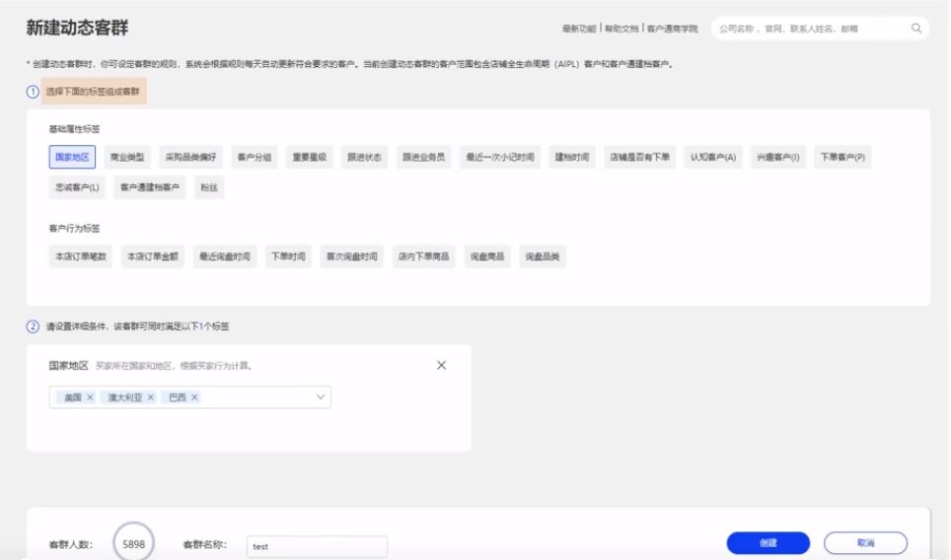Viewport: 951px width, 560px height.
Task: Open the 客户通商学院 link
Action: pyautogui.click(x=672, y=29)
